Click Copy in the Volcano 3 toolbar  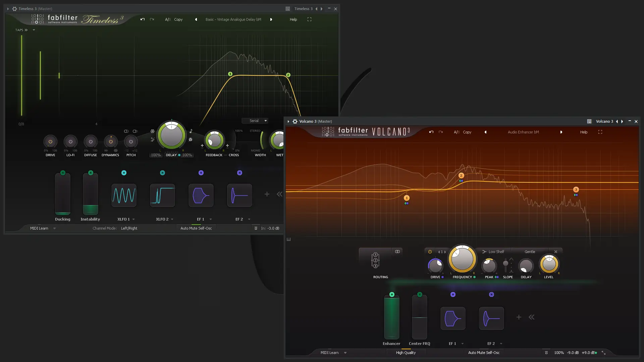[x=467, y=132]
